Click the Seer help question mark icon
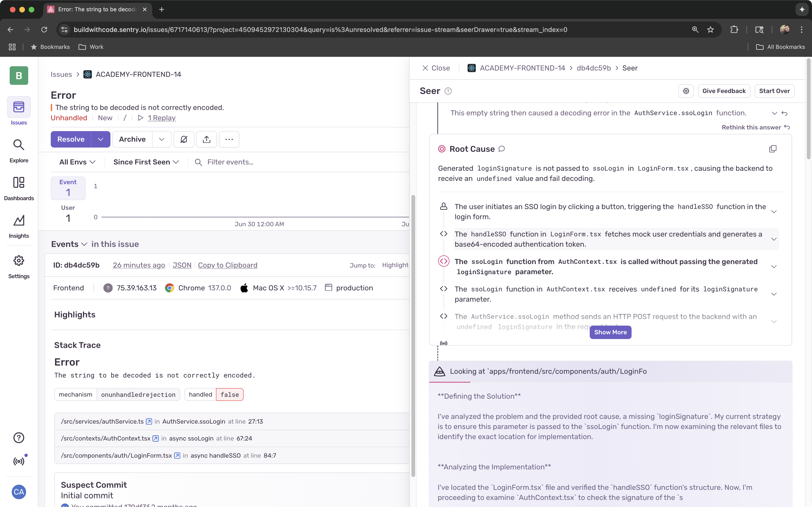812x507 pixels. pyautogui.click(x=448, y=91)
